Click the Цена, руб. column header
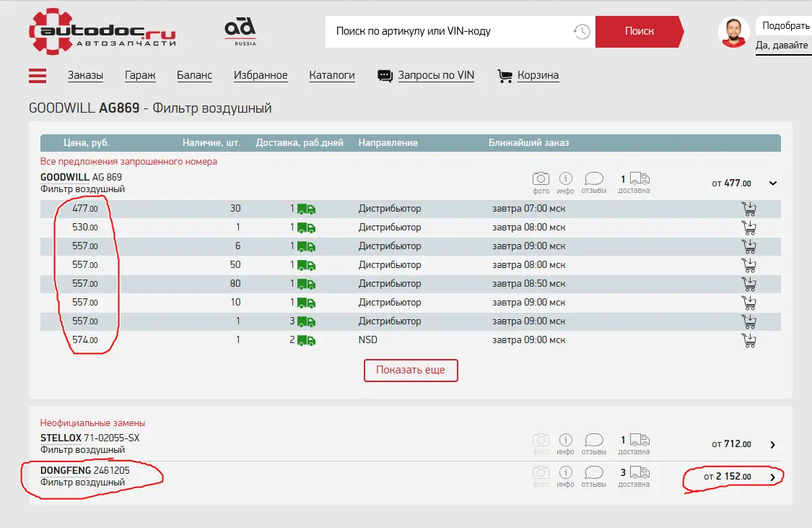The image size is (812, 528). tap(87, 143)
